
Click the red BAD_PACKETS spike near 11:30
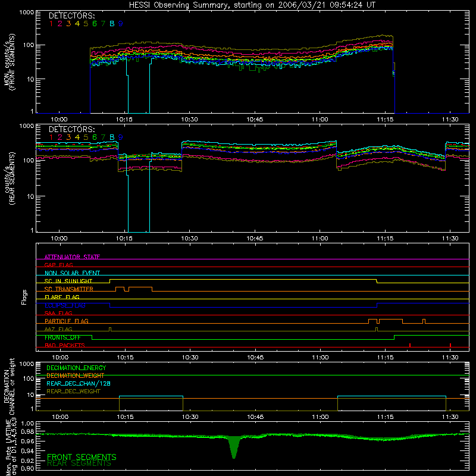click(x=450, y=345)
